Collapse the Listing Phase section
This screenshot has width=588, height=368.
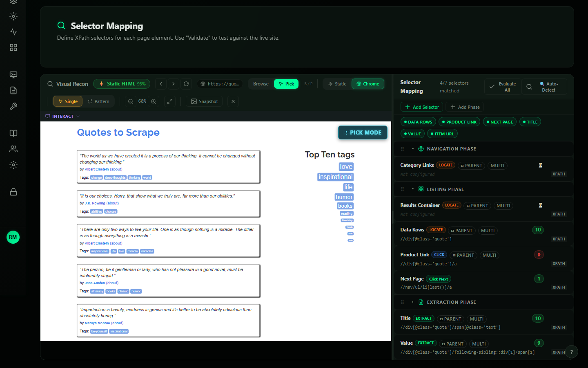pyautogui.click(x=413, y=189)
